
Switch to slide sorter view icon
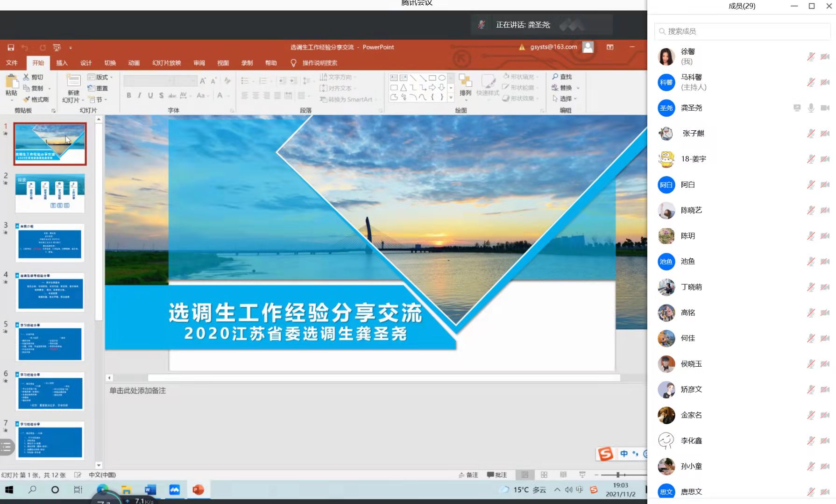[x=544, y=475]
